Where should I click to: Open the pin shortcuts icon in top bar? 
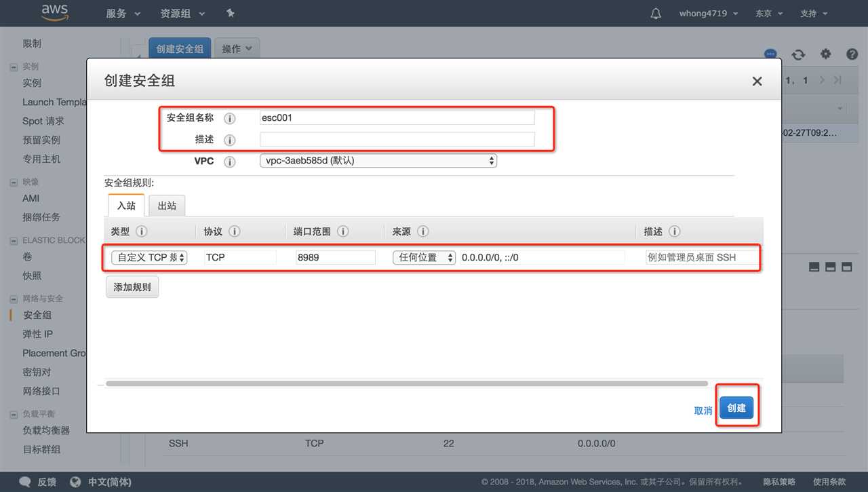click(x=230, y=14)
